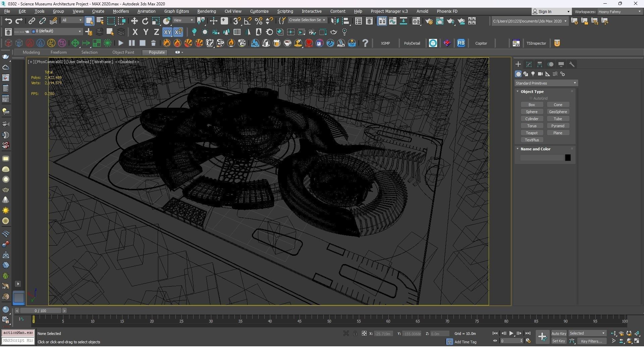Click the timeline at frame 50
This screenshot has width=644, height=349.
click(329, 321)
